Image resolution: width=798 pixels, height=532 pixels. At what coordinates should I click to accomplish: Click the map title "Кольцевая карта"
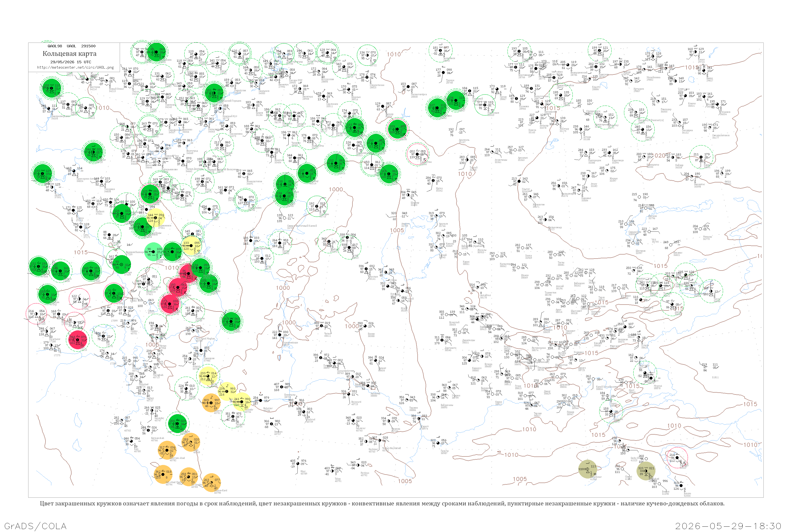click(x=69, y=54)
